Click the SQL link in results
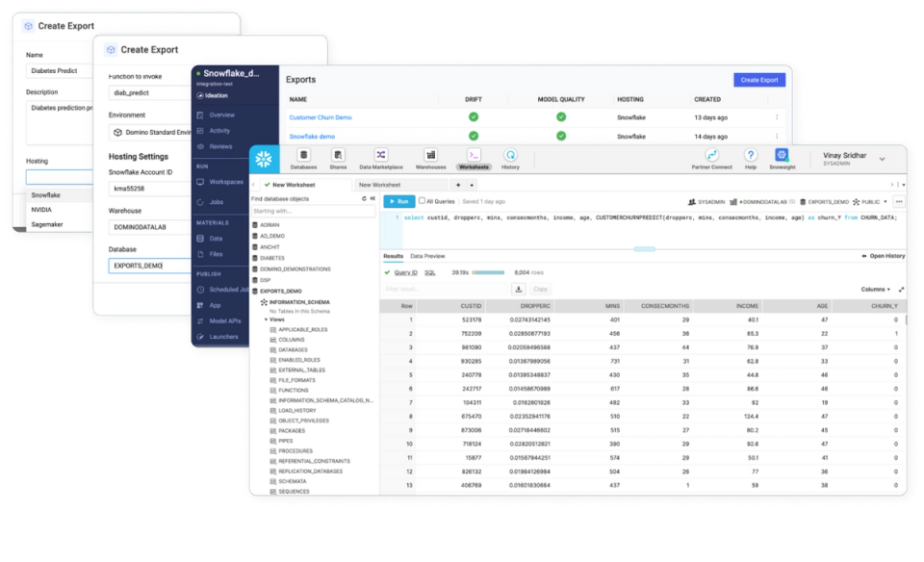 click(x=429, y=272)
